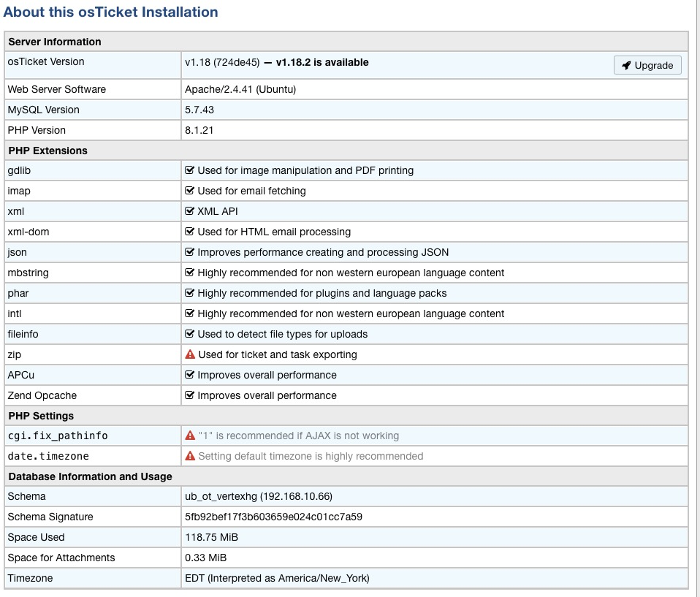Click the check icon in APCu row
This screenshot has width=700, height=597.
[x=190, y=375]
